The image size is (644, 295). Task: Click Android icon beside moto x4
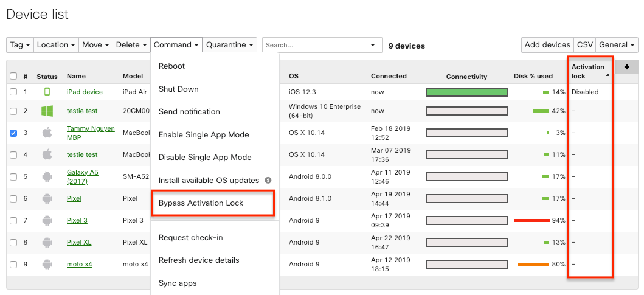pos(47,265)
